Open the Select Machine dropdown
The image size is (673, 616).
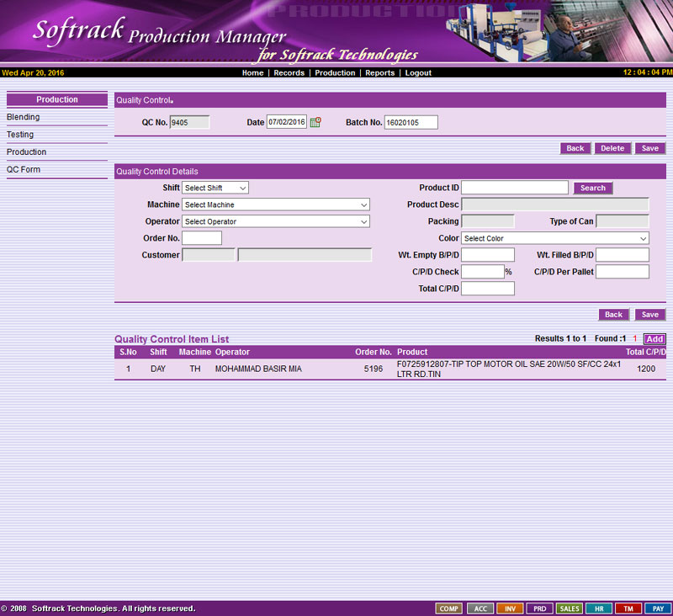(x=276, y=205)
